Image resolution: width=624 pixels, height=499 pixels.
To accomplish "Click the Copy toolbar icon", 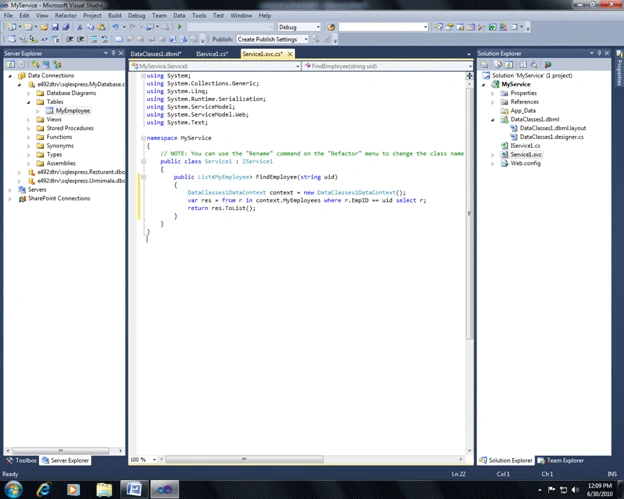I will click(90, 27).
